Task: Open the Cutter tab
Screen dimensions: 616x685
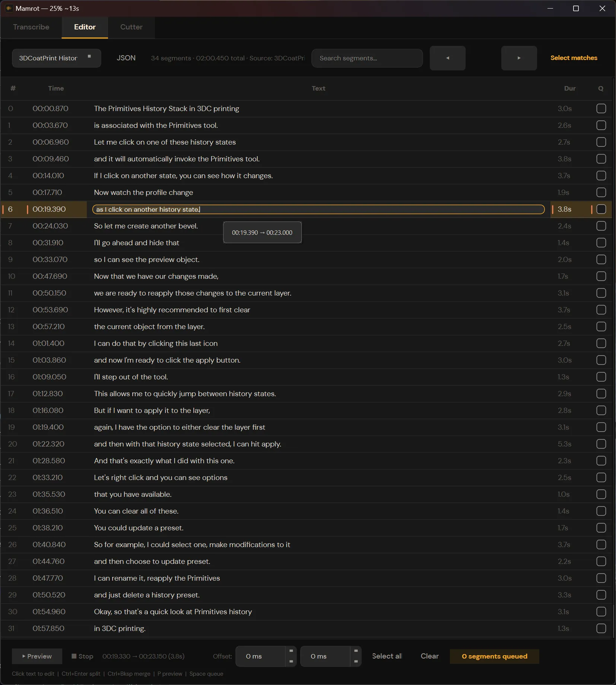Action: point(131,27)
